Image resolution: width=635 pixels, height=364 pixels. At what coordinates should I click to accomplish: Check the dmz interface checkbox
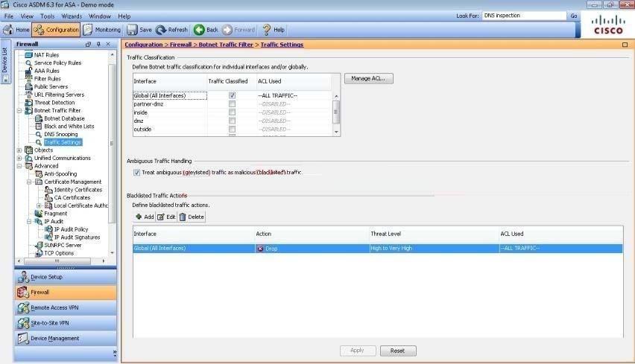point(232,121)
